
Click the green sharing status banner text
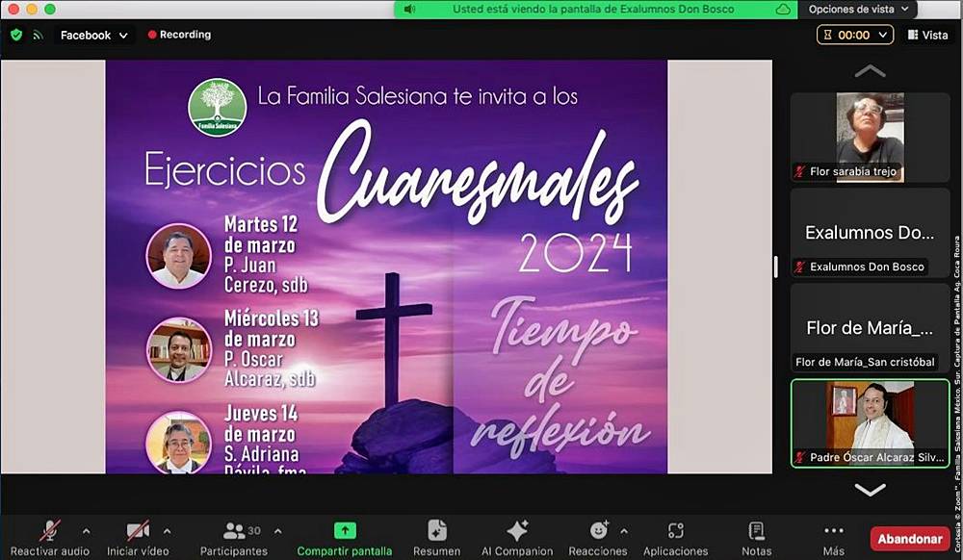pyautogui.click(x=593, y=10)
